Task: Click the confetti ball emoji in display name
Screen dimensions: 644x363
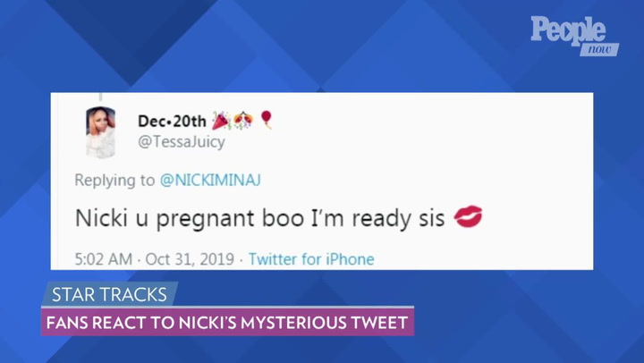Action: [243, 121]
